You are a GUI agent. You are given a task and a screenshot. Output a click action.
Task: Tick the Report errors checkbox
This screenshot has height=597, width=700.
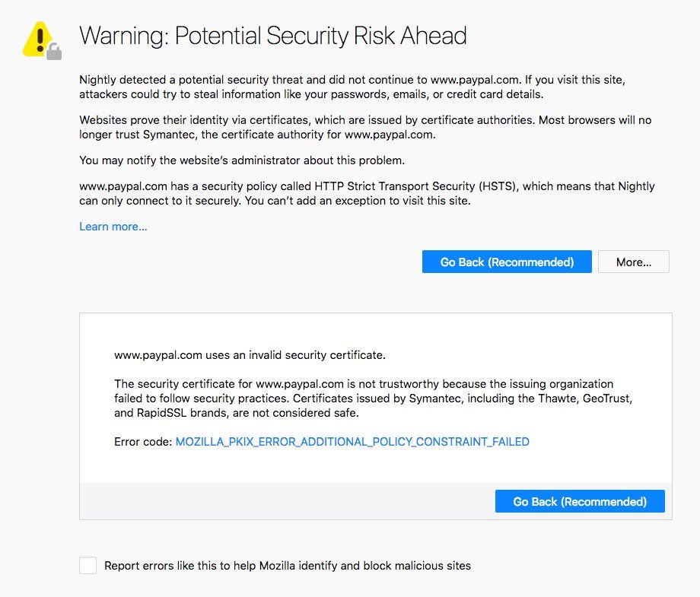tap(88, 565)
